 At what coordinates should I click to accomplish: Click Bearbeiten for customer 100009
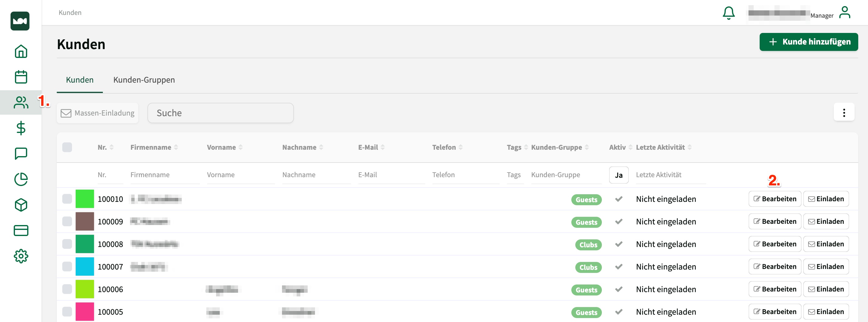click(x=774, y=221)
